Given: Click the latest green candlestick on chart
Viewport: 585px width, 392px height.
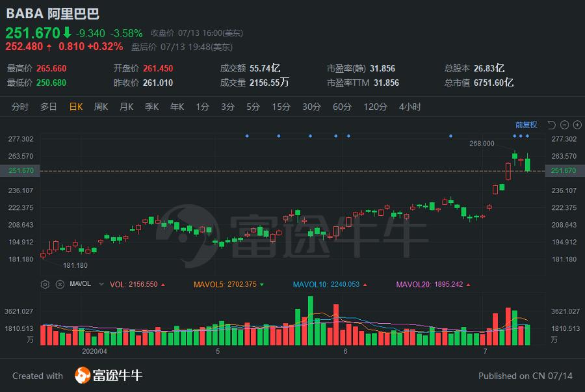Looking at the screenshot, I should pyautogui.click(x=528, y=164).
